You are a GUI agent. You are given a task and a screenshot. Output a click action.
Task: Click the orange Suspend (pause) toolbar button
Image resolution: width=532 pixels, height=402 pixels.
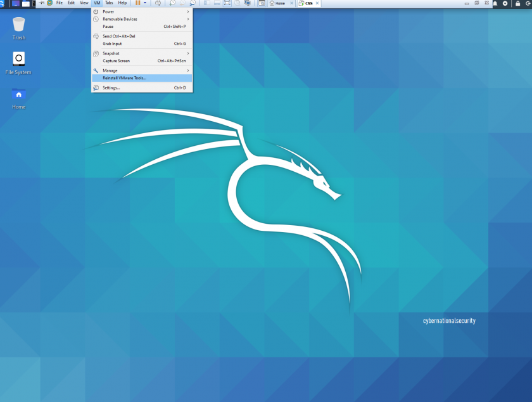[138, 3]
